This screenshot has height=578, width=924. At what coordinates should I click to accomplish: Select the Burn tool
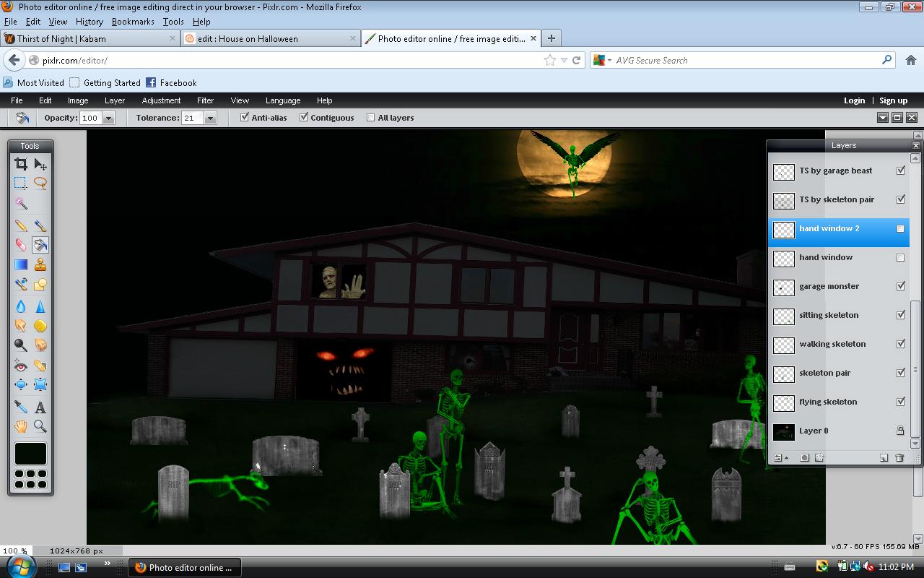[x=40, y=345]
